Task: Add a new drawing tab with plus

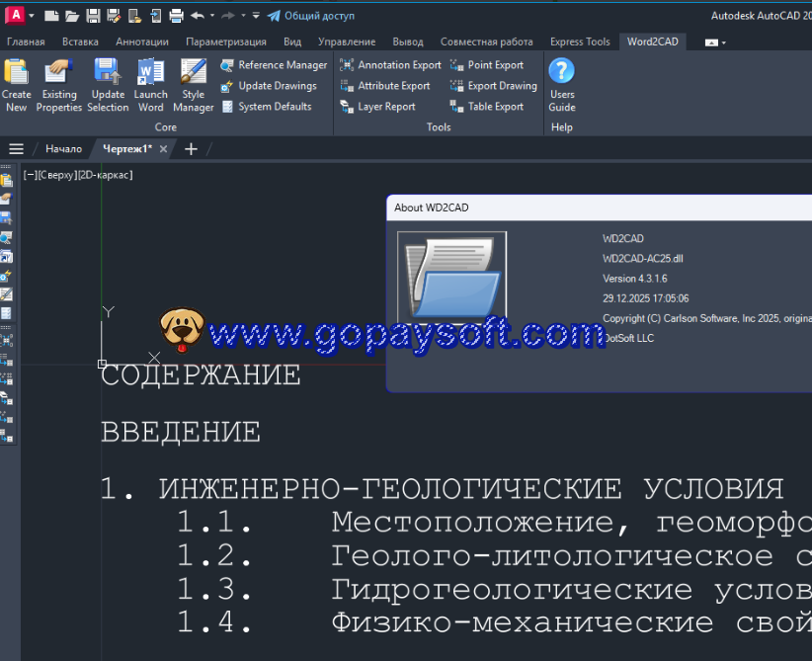Action: (192, 149)
